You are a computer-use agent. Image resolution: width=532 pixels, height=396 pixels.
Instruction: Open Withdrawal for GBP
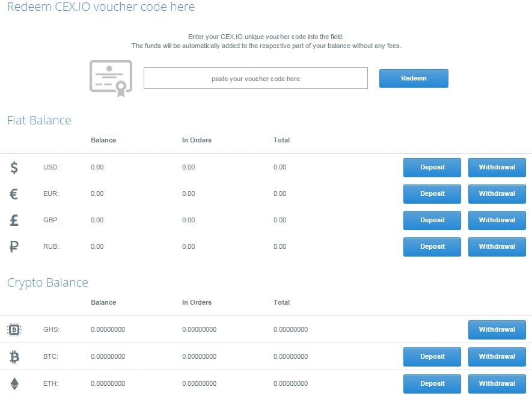(497, 221)
